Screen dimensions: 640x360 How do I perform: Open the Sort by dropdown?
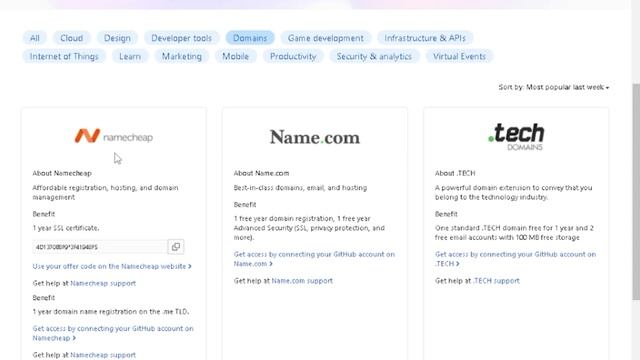553,87
